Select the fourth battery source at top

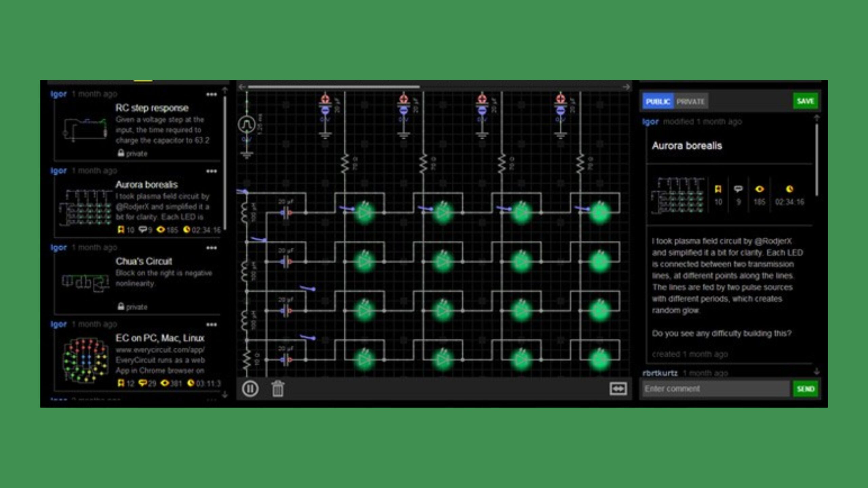pos(560,105)
